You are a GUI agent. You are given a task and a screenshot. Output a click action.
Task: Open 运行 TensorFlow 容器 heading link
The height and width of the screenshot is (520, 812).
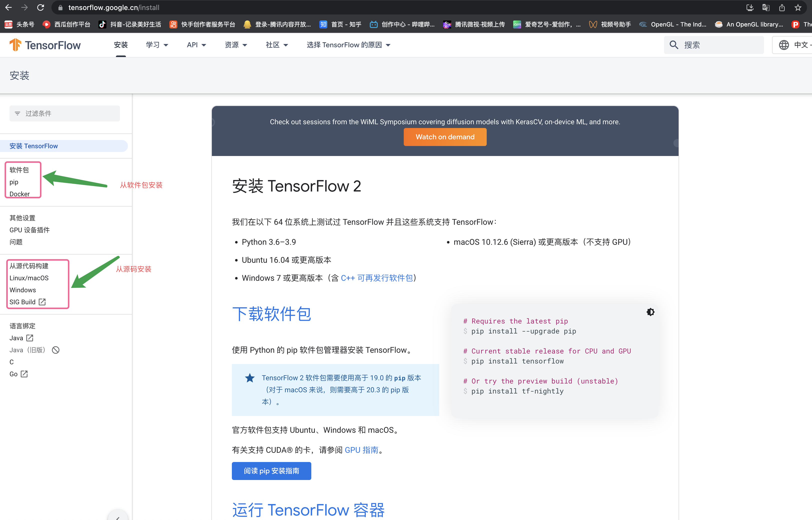pos(308,510)
